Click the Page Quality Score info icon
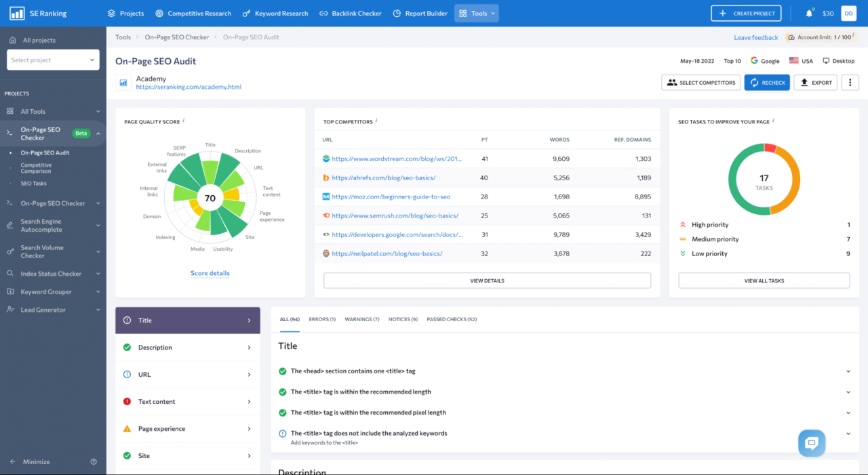The height and width of the screenshot is (475, 868). pos(184,121)
